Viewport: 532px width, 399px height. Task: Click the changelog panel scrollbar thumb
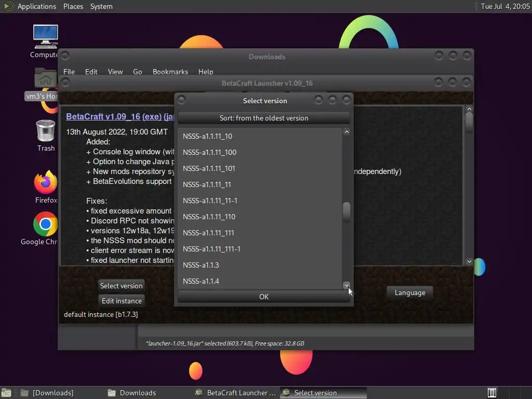pyautogui.click(x=469, y=122)
